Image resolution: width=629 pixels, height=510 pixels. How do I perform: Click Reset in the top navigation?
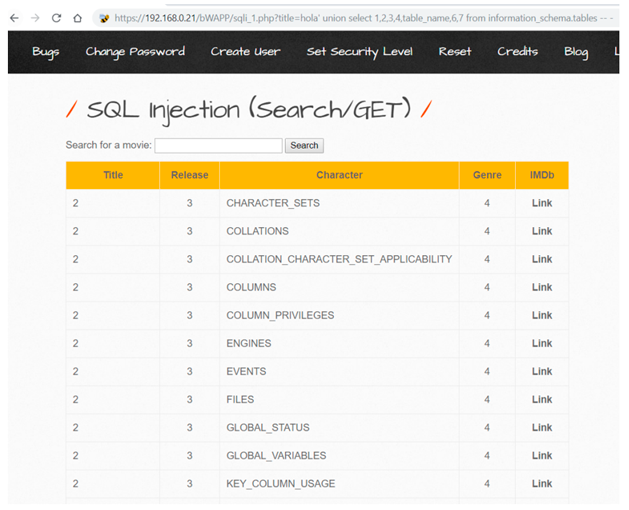[x=455, y=52]
